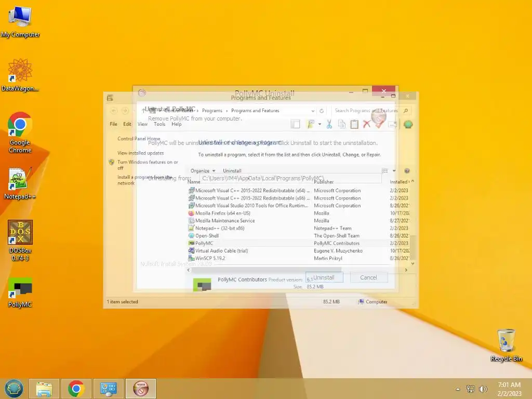Image resolution: width=532 pixels, height=399 pixels.
Task: Open File Explorer from the taskbar
Action: coord(44,389)
